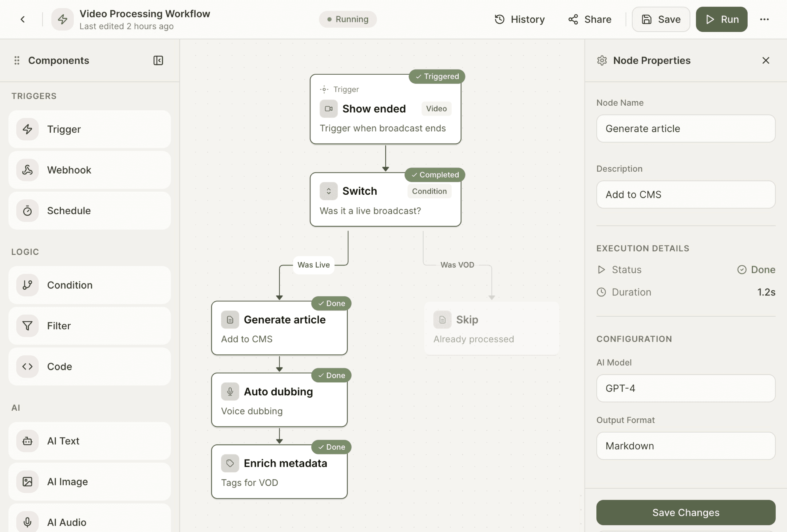Click the AI Image component icon
787x532 pixels.
pos(27,482)
